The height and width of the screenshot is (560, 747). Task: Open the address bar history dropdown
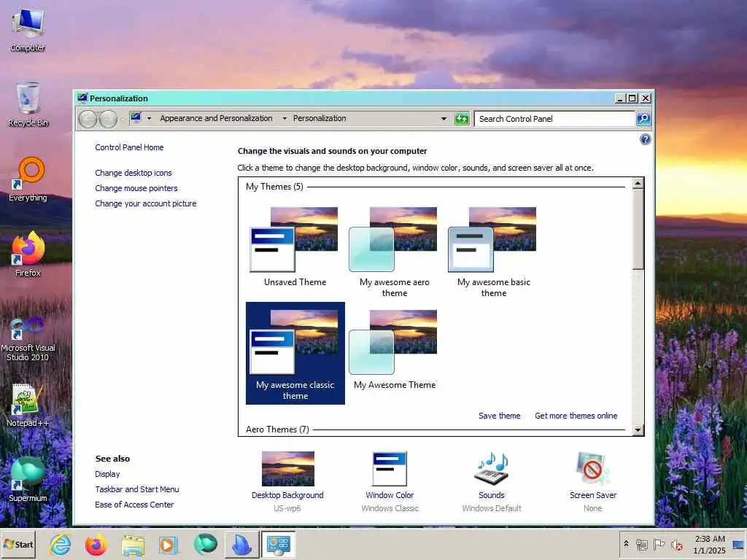point(444,119)
